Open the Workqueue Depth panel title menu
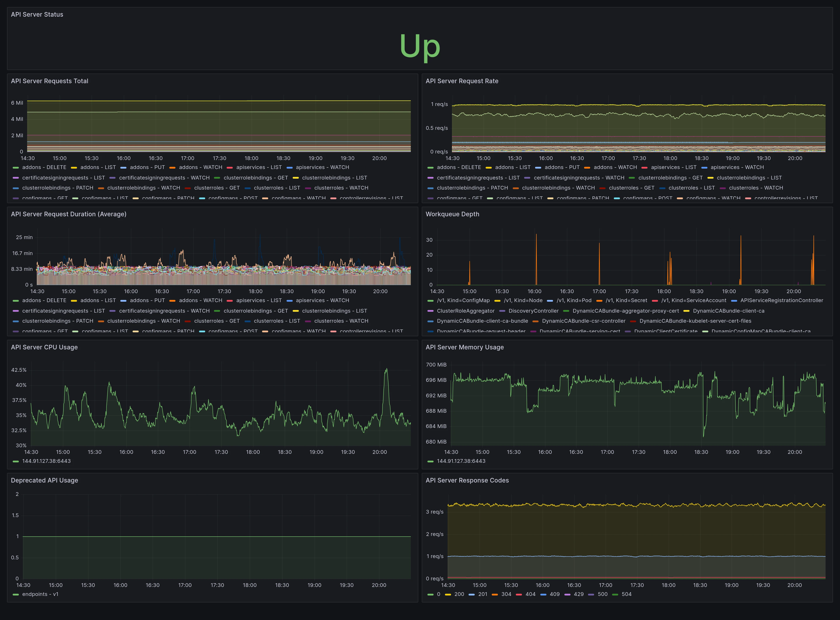Viewport: 840px width, 620px height. pos(452,214)
